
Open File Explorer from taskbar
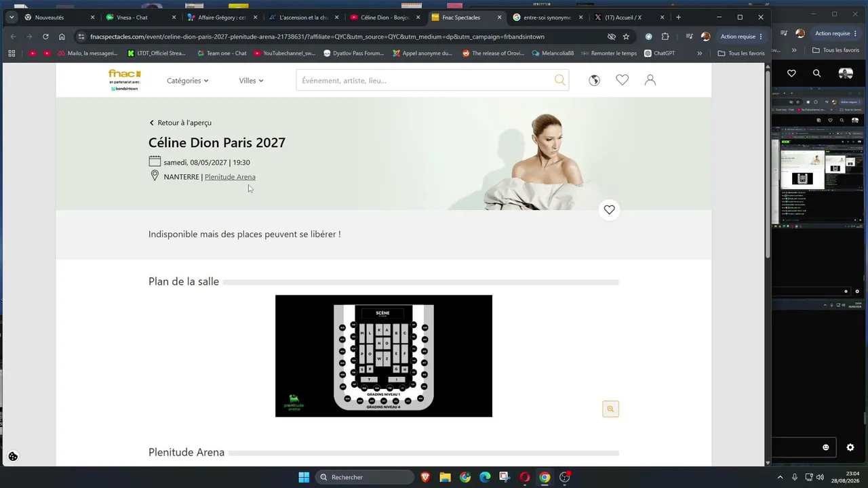445,477
